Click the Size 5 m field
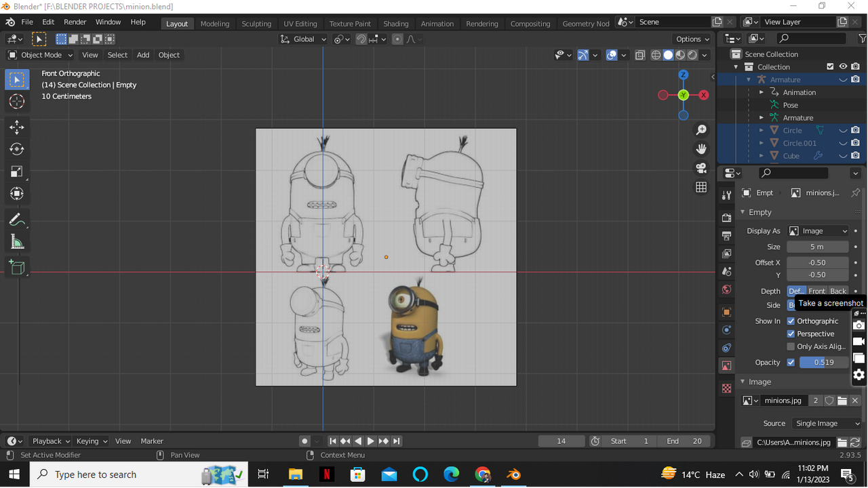 tap(818, 247)
